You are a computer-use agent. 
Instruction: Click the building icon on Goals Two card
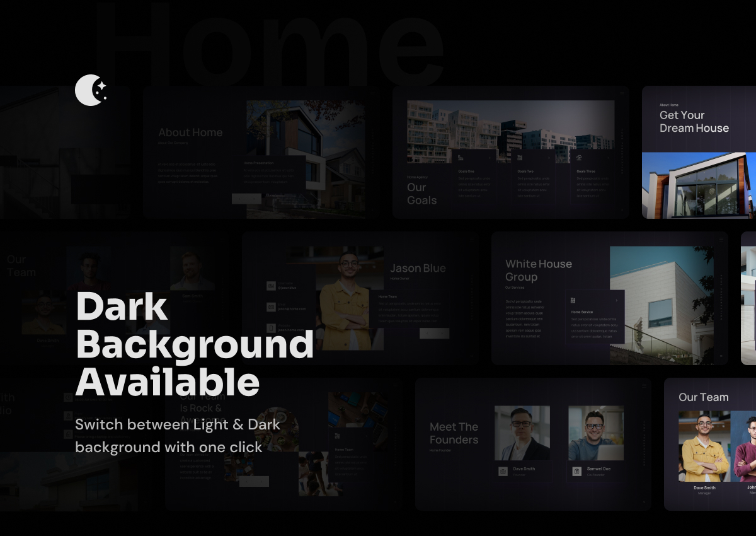click(519, 157)
